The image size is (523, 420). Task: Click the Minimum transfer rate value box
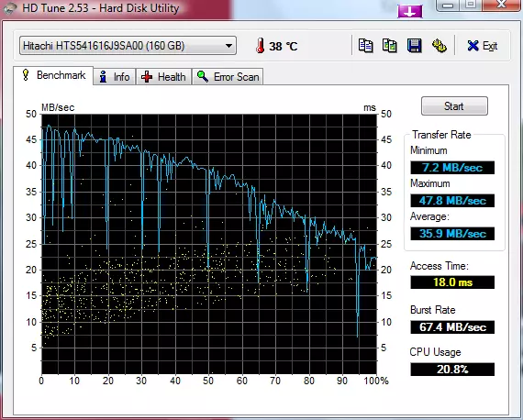[452, 167]
